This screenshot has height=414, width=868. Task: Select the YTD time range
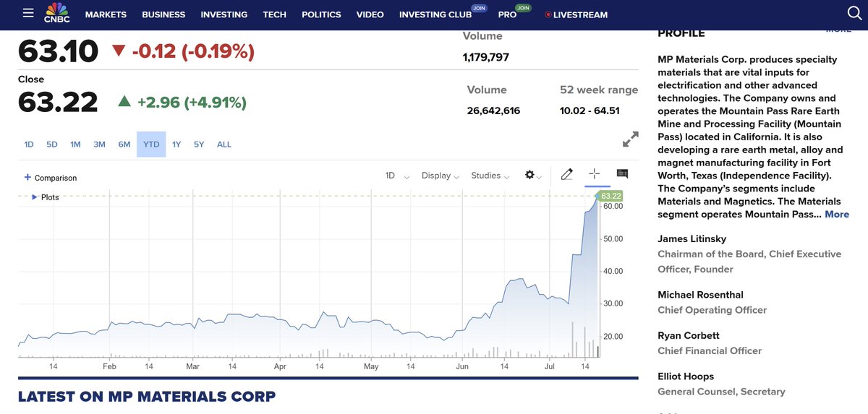pos(151,145)
